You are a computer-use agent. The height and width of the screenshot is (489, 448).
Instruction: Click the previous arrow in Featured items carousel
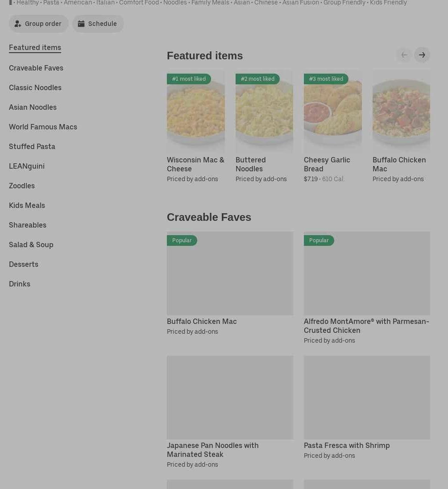[x=404, y=55]
